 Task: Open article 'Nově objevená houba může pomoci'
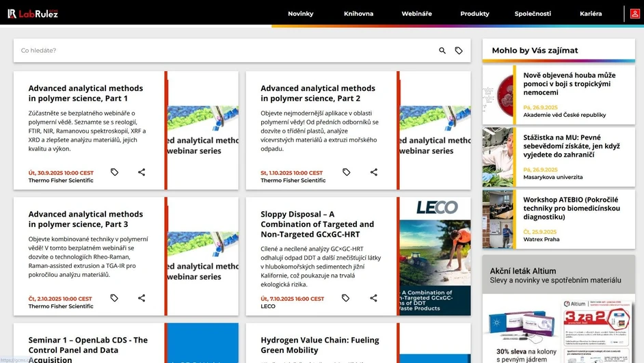tap(569, 84)
